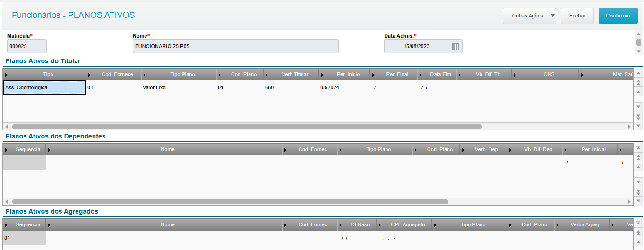The height and width of the screenshot is (250, 644).
Task: Click the Dependentes grid horizontal scrollbar thumb
Action: point(230,201)
